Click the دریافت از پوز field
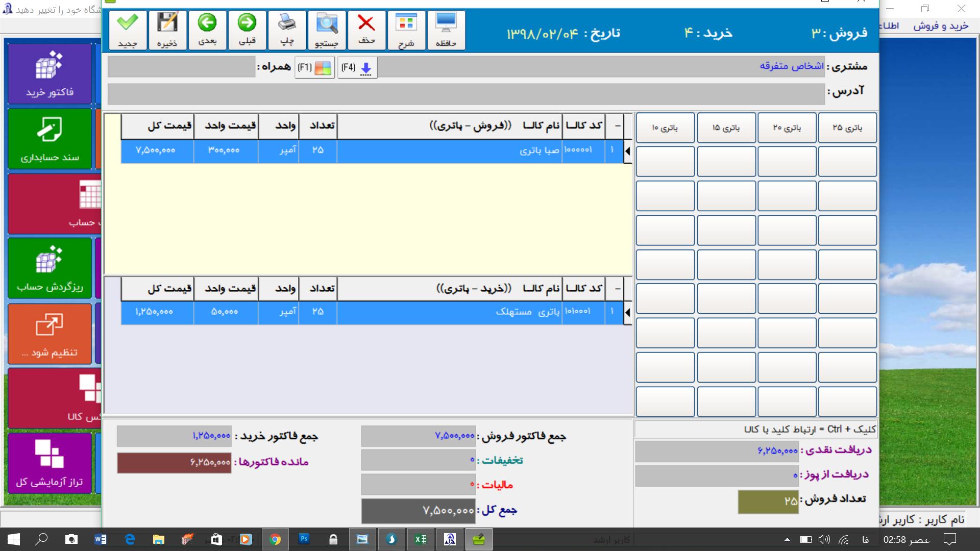 [x=717, y=475]
